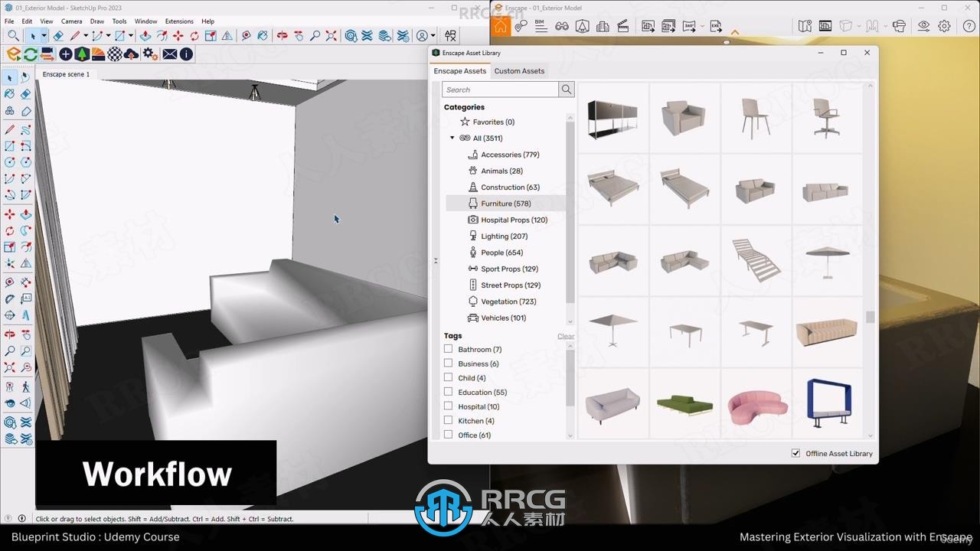Open the user account dropdown in SketchUp toolbar
This screenshot has width=980, height=551.
click(433, 36)
